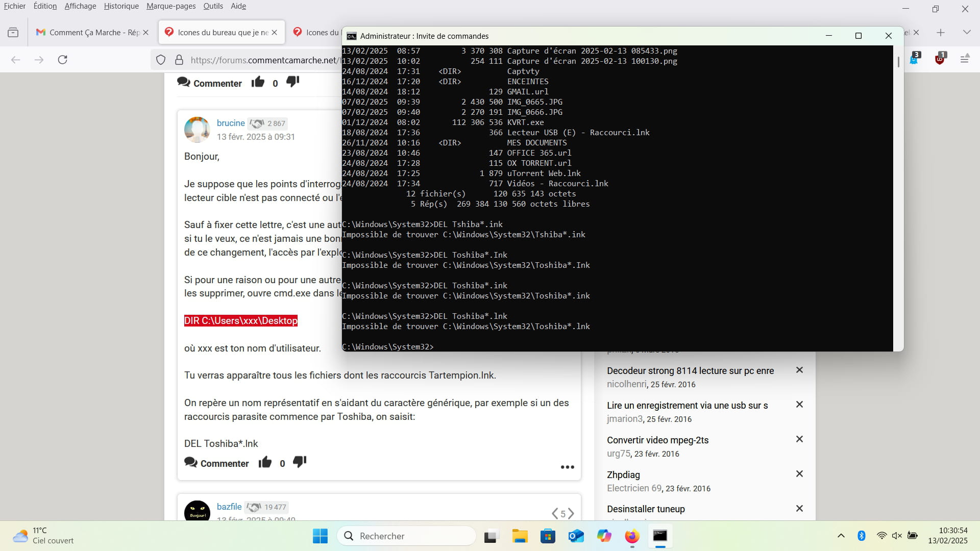Like brucine's post with thumbs up
This screenshot has height=551, width=980.
[265, 462]
